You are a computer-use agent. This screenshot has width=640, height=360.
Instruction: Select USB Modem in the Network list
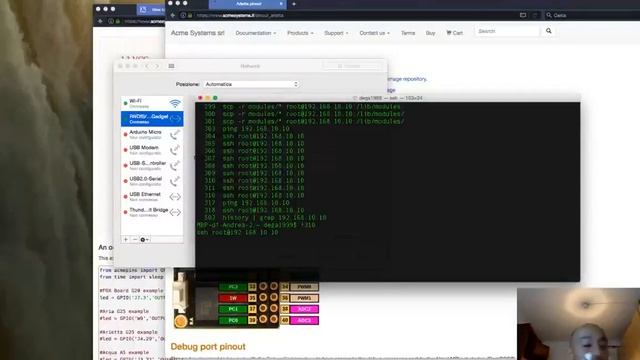coord(152,150)
